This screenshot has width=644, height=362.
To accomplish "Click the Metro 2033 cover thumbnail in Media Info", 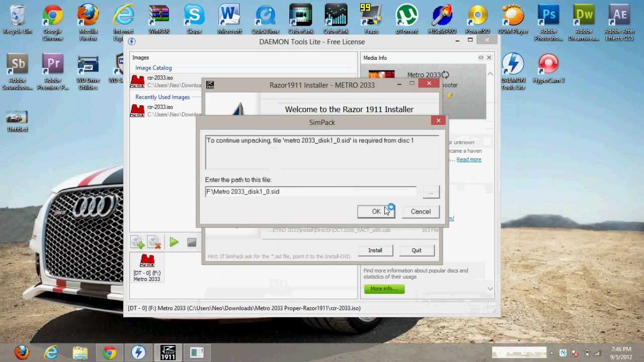I will tap(381, 74).
